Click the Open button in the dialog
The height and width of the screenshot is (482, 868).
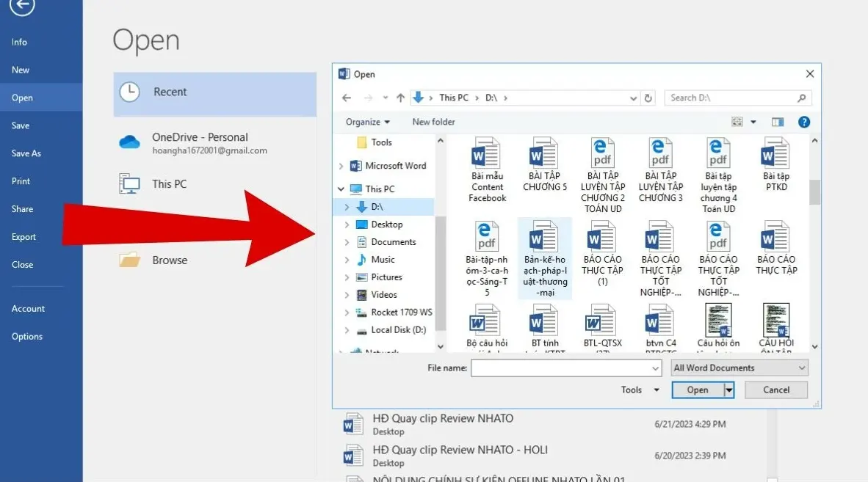pyautogui.click(x=698, y=390)
